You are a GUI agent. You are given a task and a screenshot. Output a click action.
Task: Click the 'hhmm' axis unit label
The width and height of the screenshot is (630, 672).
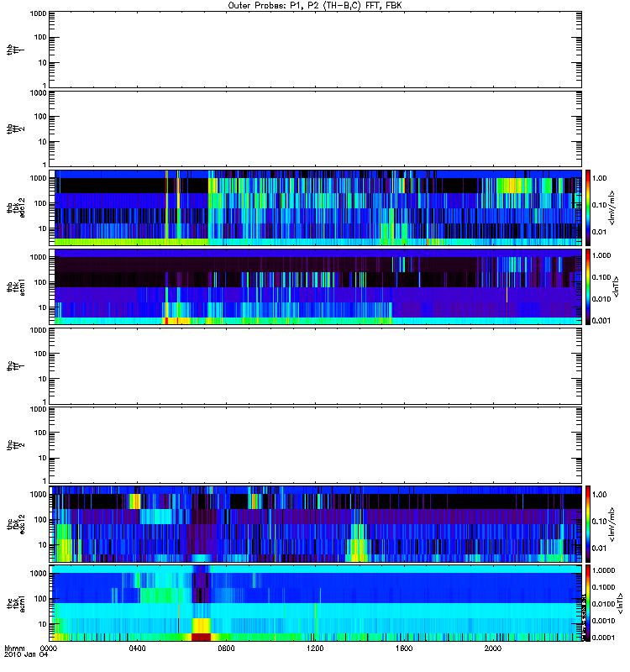14,648
